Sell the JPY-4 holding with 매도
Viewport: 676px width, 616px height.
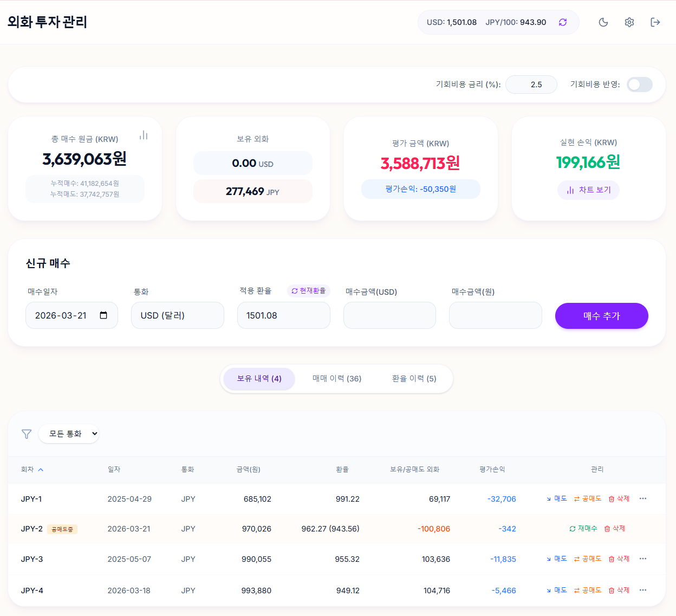556,590
